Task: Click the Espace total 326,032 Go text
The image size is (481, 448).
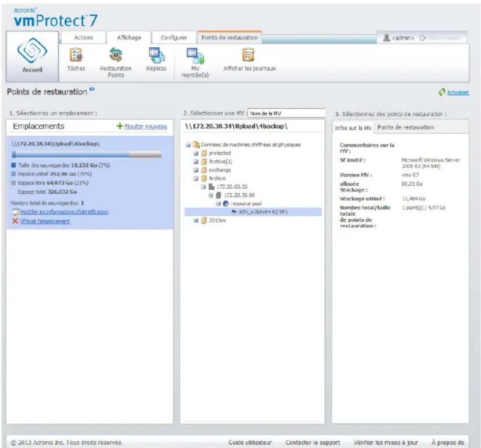Action: click(x=48, y=192)
